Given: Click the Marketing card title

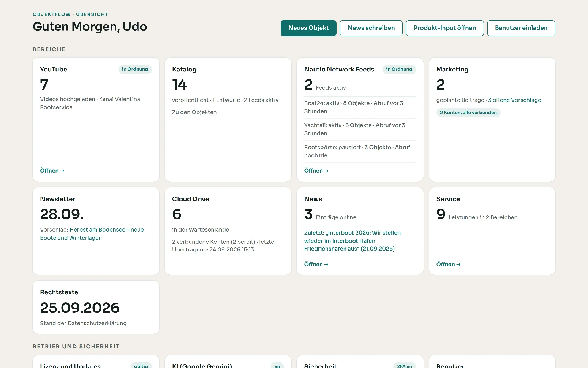Looking at the screenshot, I should (x=452, y=69).
